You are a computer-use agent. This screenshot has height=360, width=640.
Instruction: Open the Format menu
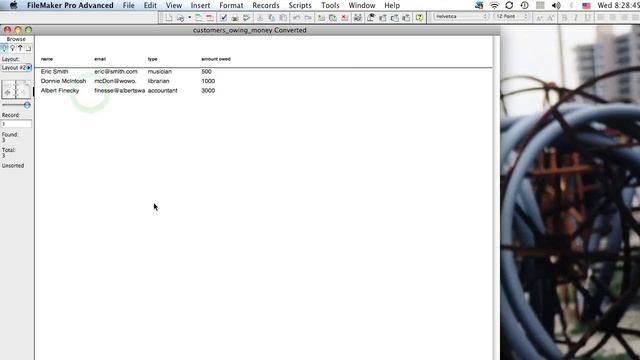(x=231, y=5)
